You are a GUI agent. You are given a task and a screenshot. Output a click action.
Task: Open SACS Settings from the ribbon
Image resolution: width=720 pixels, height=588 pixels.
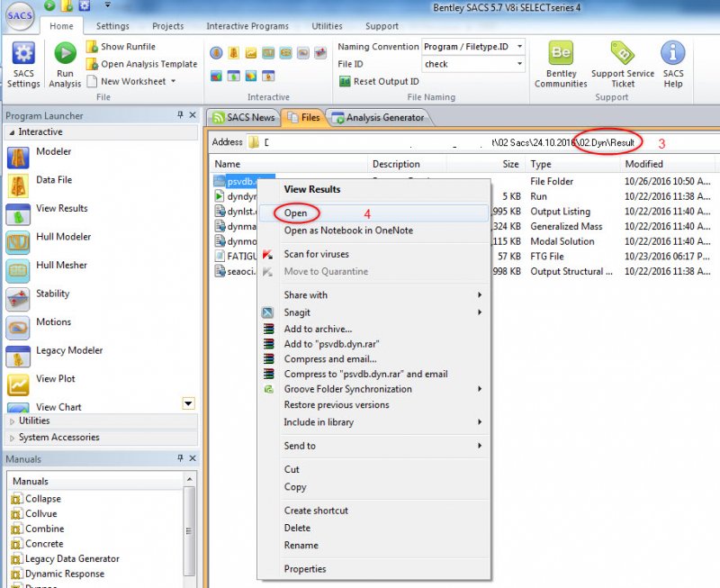tap(23, 64)
